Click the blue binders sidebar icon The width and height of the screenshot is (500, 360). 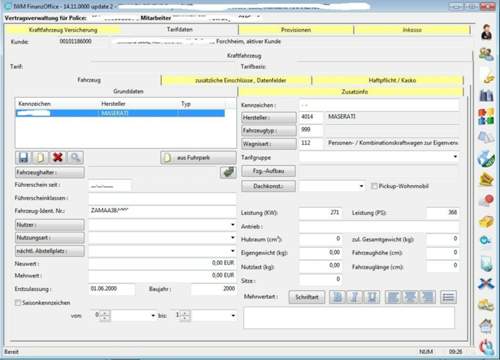pos(486,96)
